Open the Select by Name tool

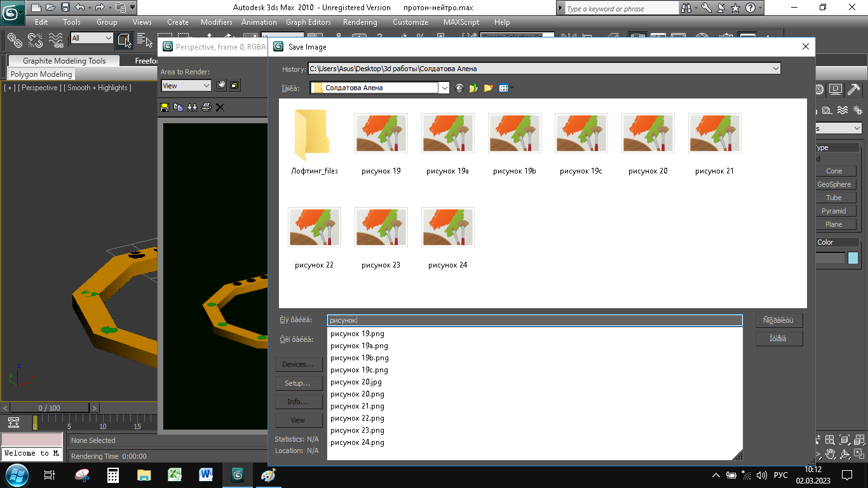pyautogui.click(x=144, y=41)
